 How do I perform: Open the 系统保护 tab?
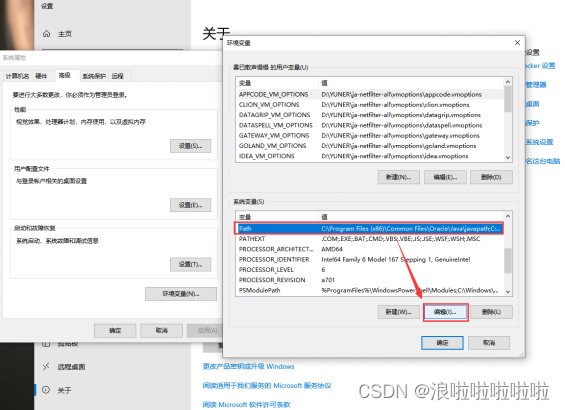(x=94, y=76)
